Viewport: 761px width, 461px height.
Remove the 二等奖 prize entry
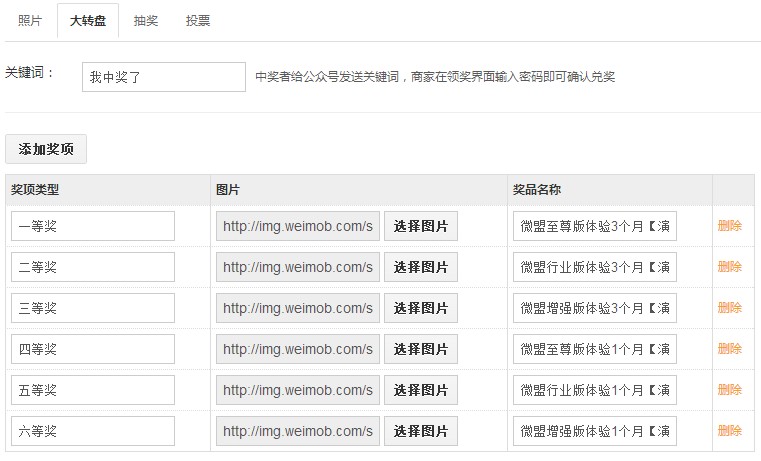[729, 267]
